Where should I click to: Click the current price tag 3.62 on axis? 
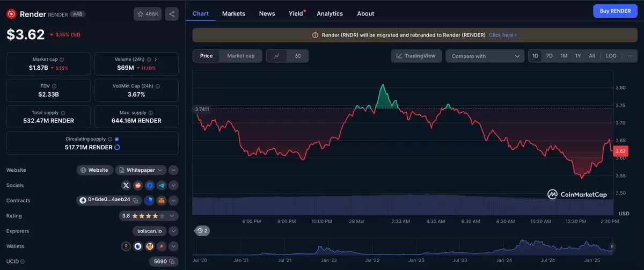pyautogui.click(x=621, y=151)
